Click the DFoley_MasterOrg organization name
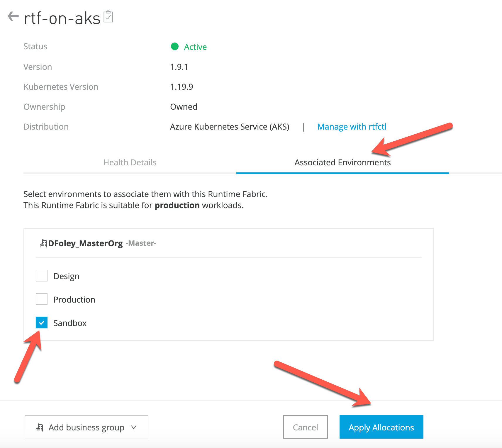The width and height of the screenshot is (502, 448). pyautogui.click(x=85, y=243)
